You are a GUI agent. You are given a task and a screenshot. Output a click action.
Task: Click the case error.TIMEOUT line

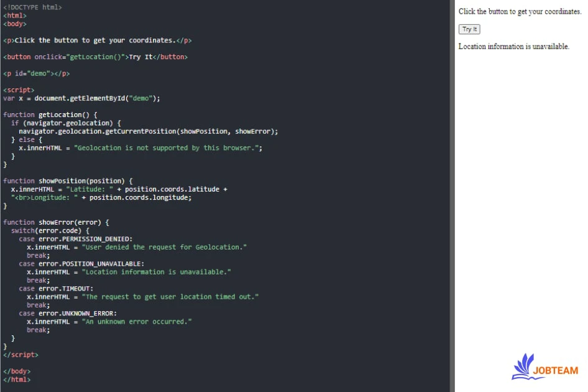(56, 289)
